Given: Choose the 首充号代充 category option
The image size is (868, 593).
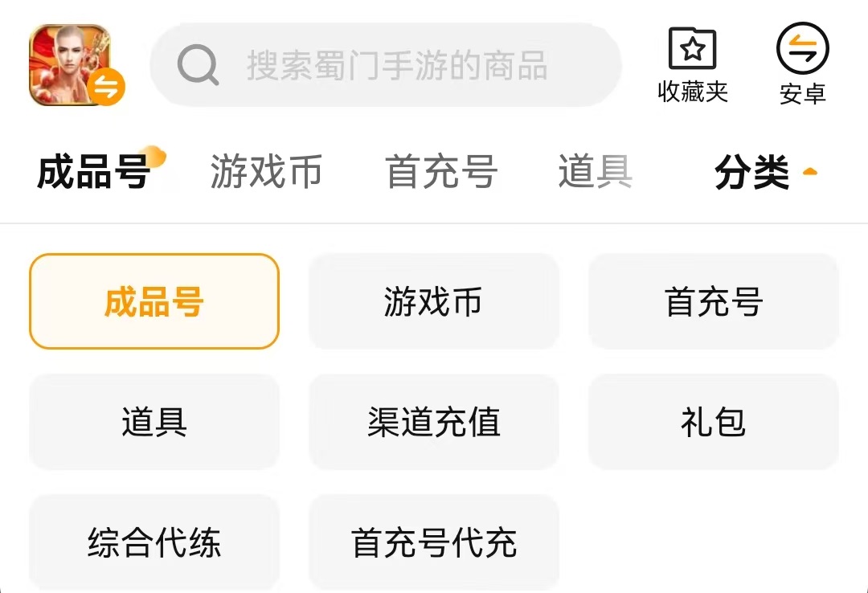Looking at the screenshot, I should [434, 542].
